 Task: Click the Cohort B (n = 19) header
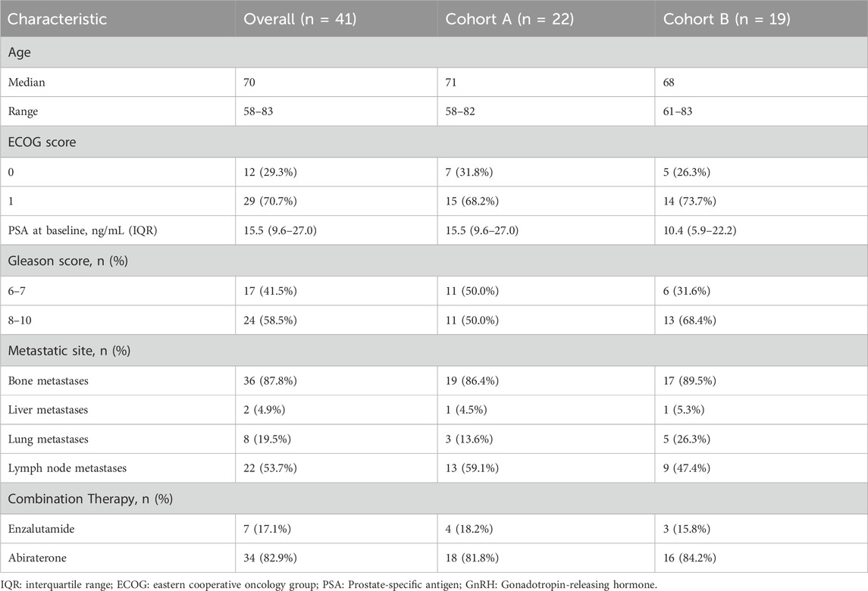[x=726, y=19]
